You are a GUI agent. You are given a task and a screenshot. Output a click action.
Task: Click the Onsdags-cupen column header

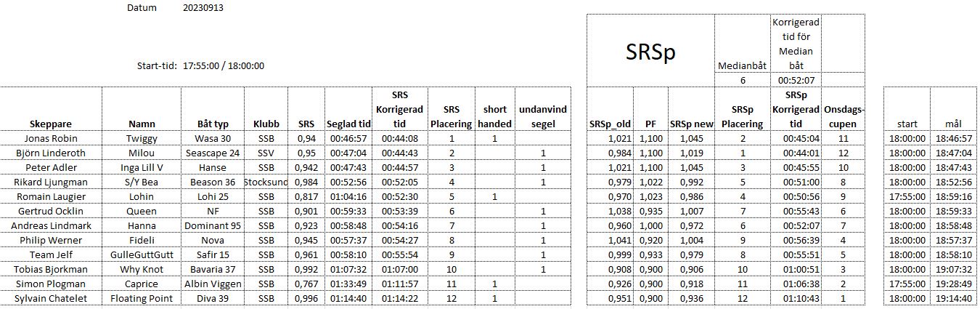[x=843, y=116]
